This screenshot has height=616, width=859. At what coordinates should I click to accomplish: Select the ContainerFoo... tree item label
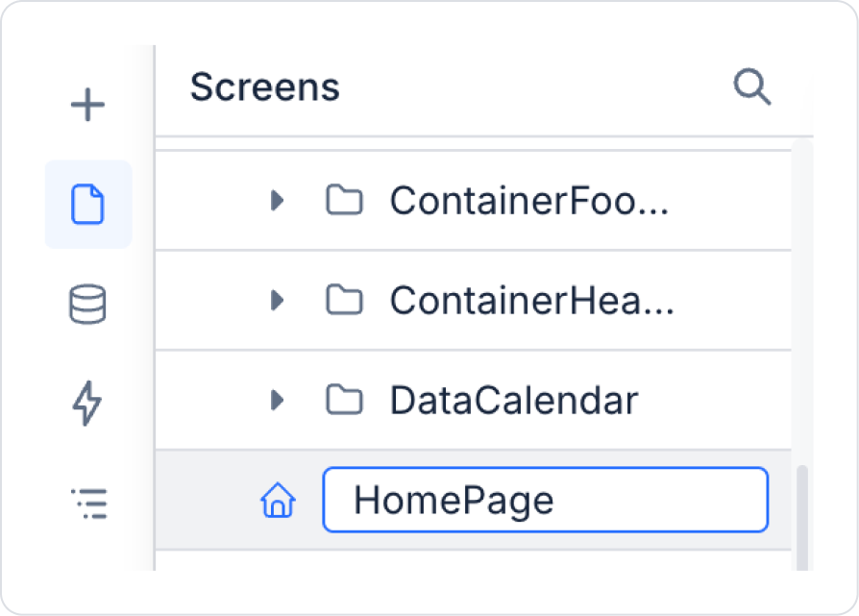528,201
